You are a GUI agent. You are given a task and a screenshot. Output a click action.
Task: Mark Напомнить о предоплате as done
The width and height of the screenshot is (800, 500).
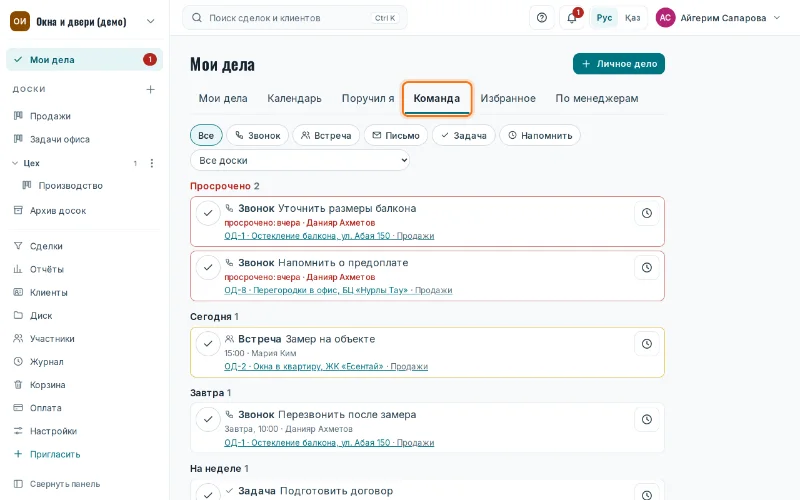208,267
